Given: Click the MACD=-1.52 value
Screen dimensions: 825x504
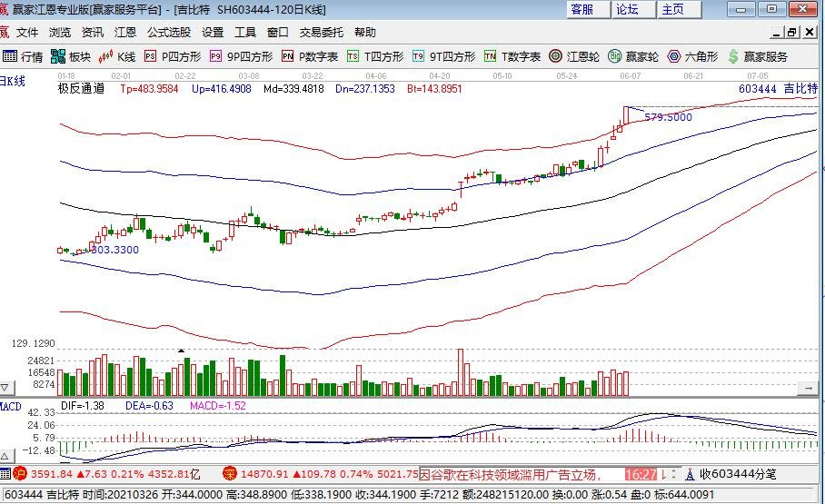Looking at the screenshot, I should pos(218,406).
